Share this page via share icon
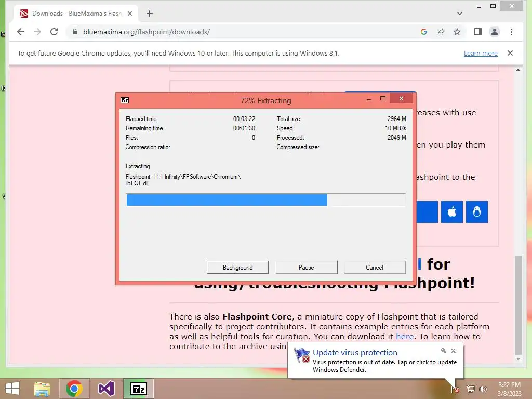 (441, 32)
